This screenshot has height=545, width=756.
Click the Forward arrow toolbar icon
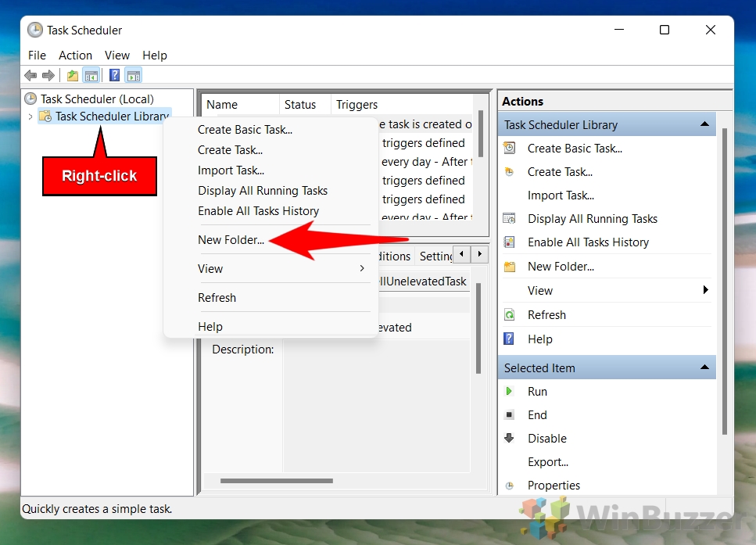tap(48, 75)
